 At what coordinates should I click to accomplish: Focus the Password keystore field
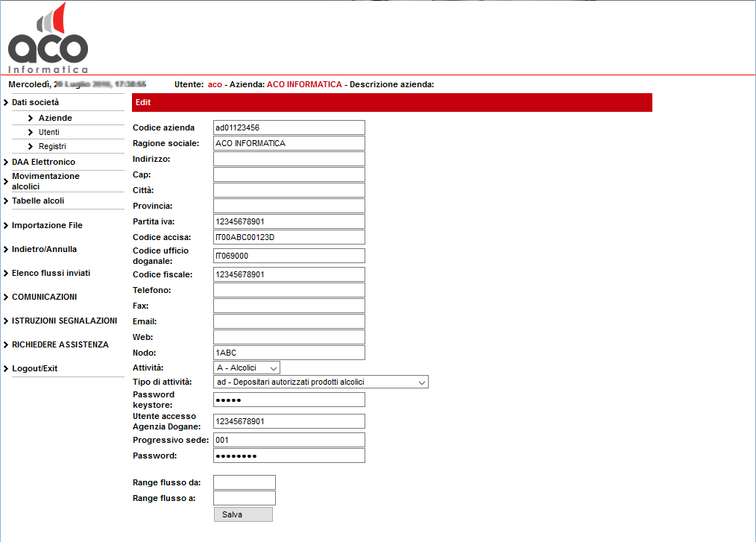point(289,400)
